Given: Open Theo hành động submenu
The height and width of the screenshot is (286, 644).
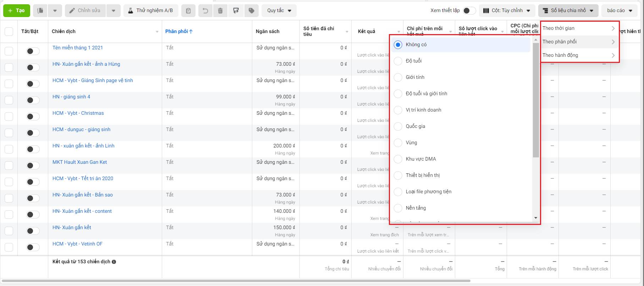Looking at the screenshot, I should [x=579, y=55].
